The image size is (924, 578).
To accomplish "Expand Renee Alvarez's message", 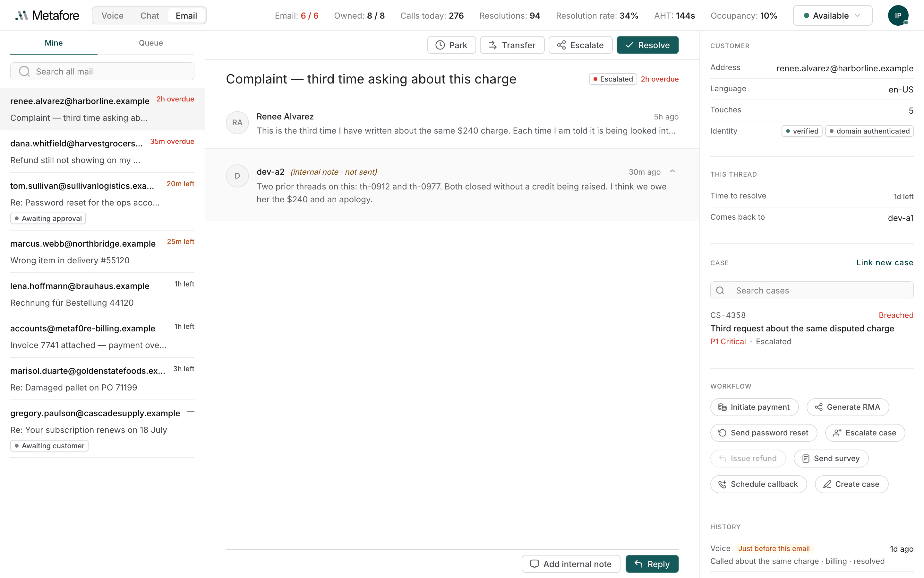I will tap(452, 123).
